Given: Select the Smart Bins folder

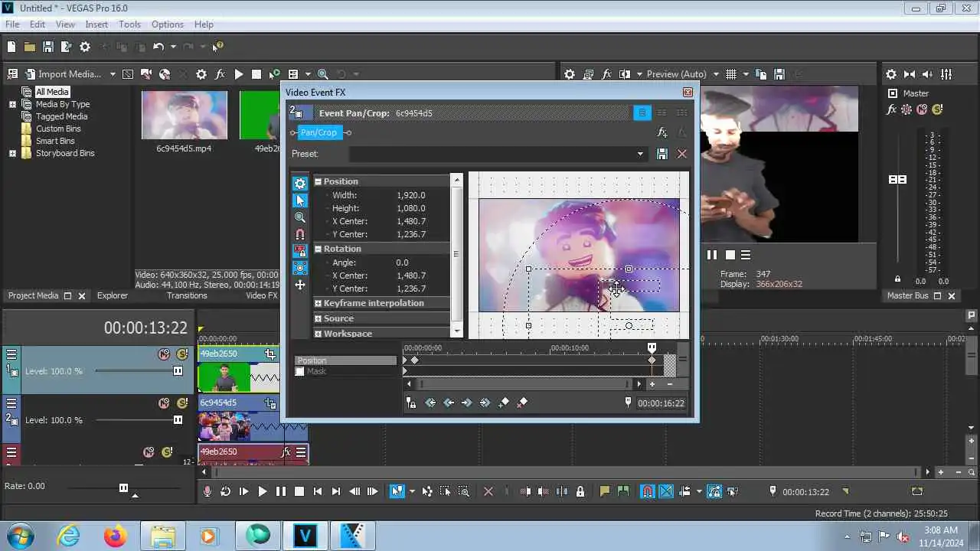Looking at the screenshot, I should click(x=55, y=141).
